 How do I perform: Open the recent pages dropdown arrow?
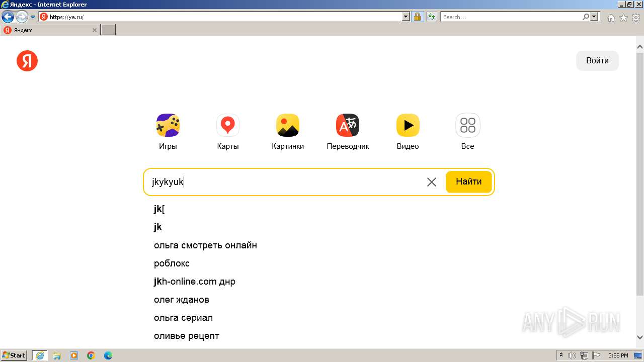(x=33, y=17)
